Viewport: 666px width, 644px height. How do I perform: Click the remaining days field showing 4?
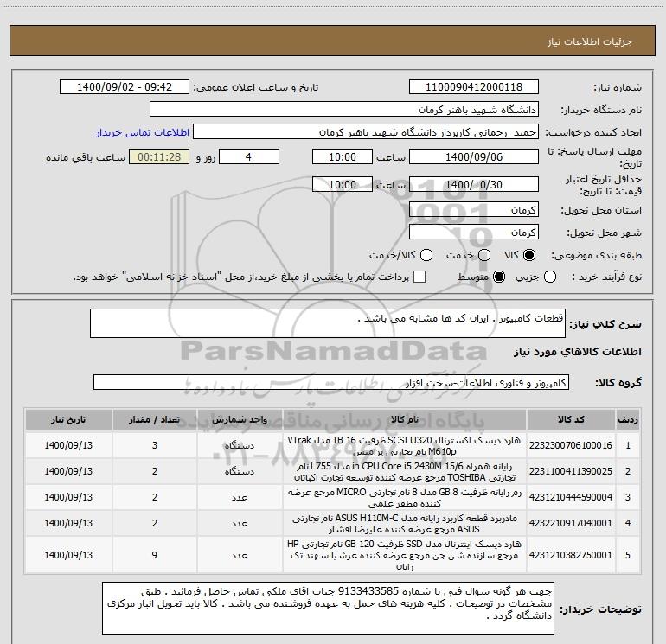coord(249,156)
